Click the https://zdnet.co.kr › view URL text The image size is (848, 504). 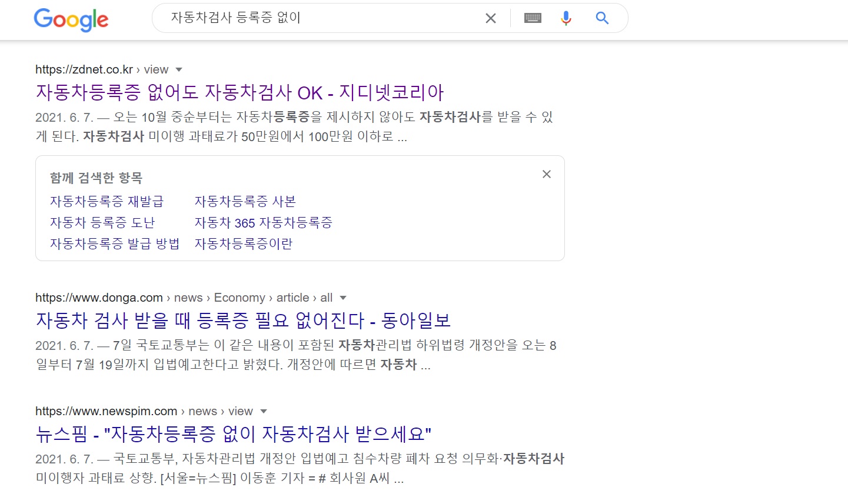pyautogui.click(x=102, y=69)
